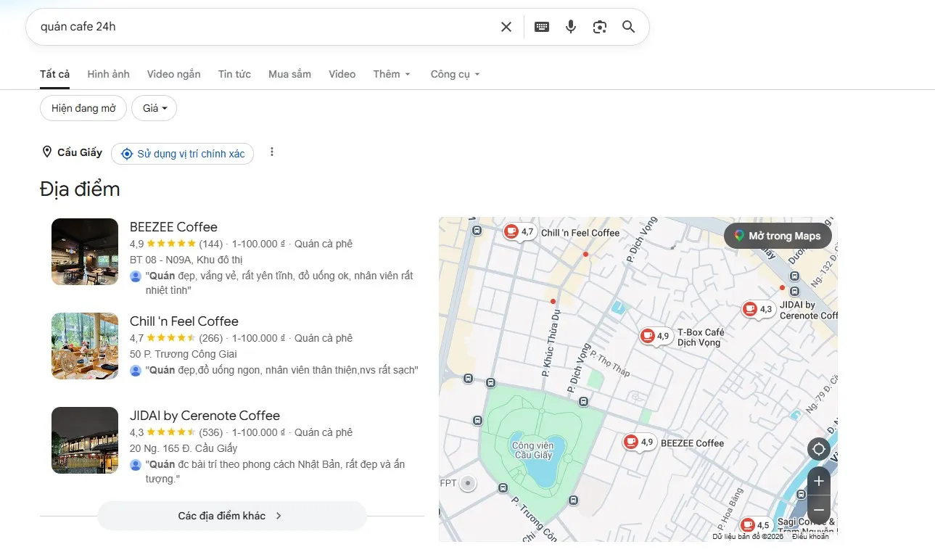Click the search query input field
The height and width of the screenshot is (560, 935).
265,27
